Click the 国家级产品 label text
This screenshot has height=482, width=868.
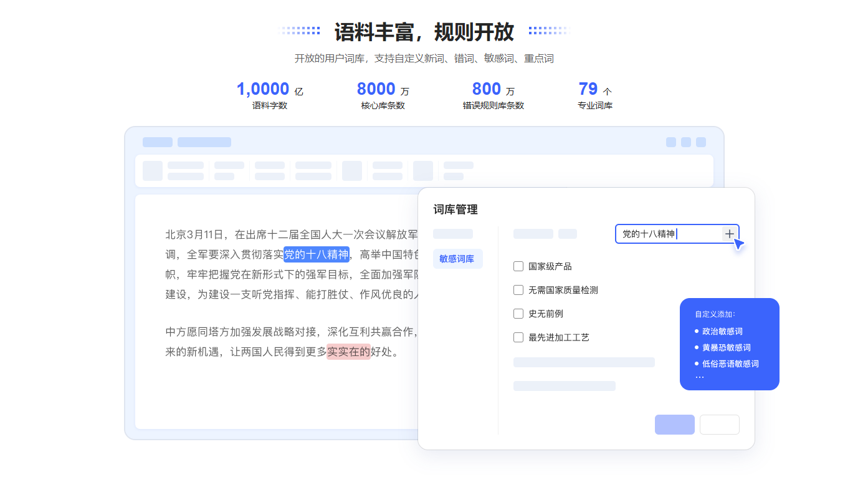(550, 266)
